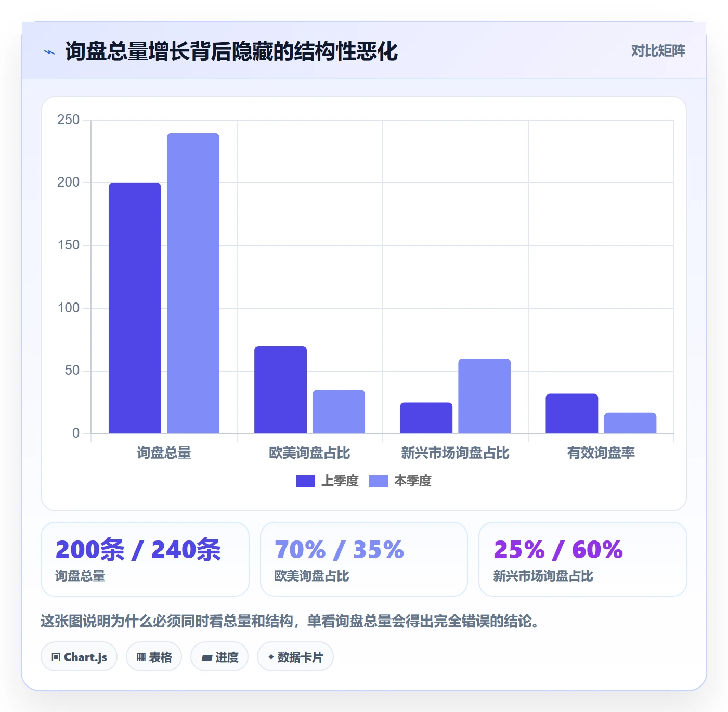Click the 询盘总量 caption in the stat card
Viewport: 728px width, 712px height.
(x=80, y=576)
